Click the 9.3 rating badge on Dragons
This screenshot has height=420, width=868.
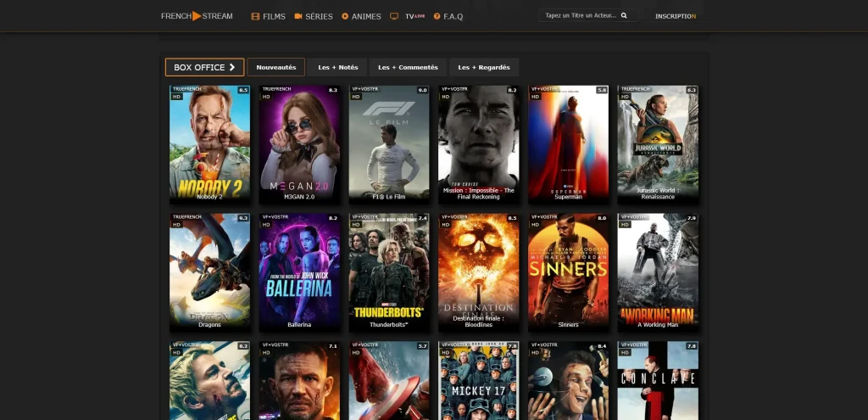point(243,218)
